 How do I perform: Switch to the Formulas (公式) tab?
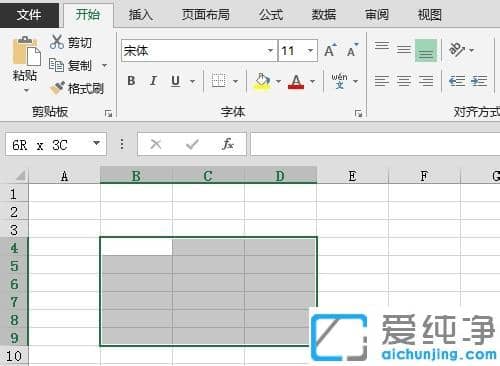(271, 15)
